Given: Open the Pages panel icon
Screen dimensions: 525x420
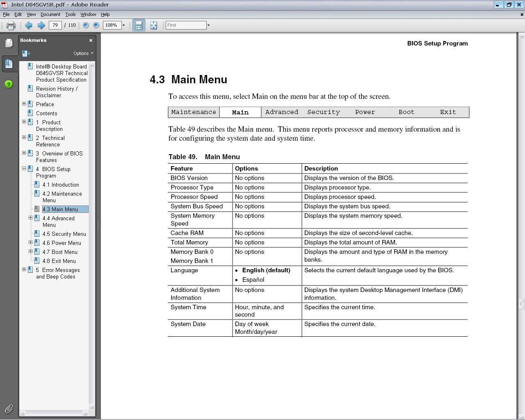Looking at the screenshot, I should (x=9, y=43).
